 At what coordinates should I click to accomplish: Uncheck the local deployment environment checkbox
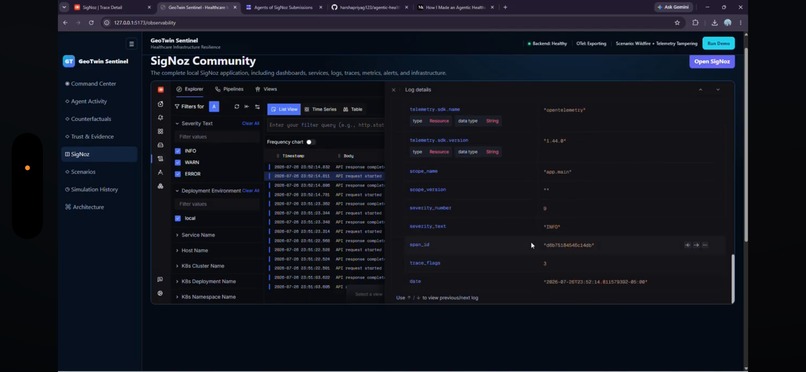tap(178, 218)
